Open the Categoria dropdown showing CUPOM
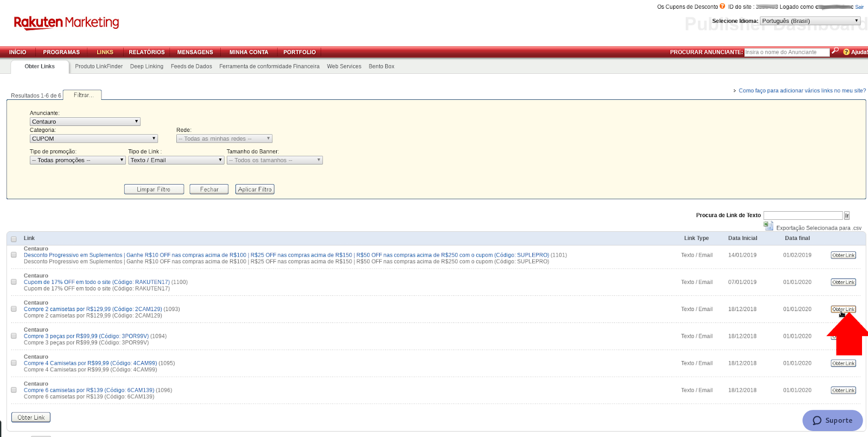868x437 pixels. coord(94,138)
